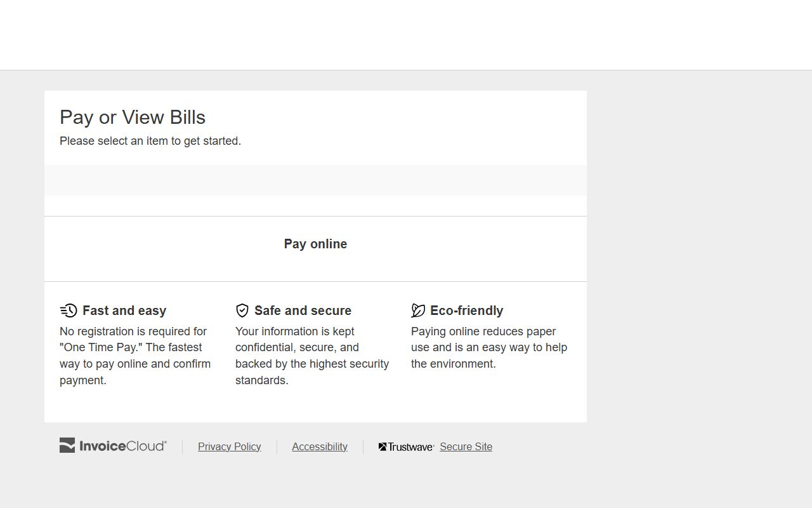Click the InvoiceCloud wordmark text
Viewport: 812px width, 508px height.
click(123, 446)
